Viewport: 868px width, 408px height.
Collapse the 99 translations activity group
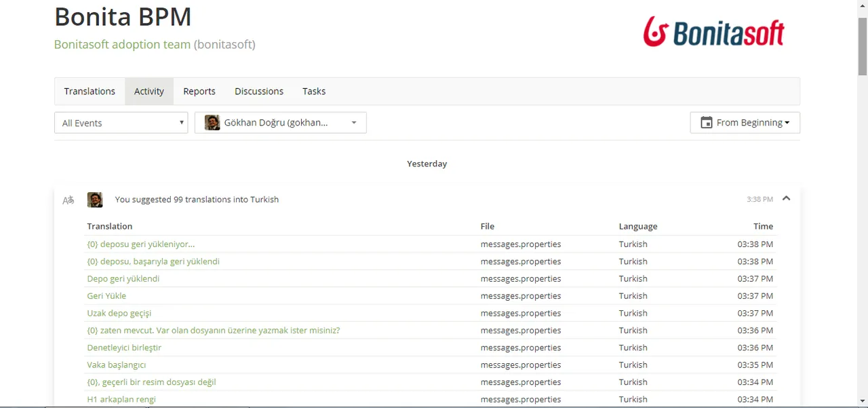tap(786, 199)
